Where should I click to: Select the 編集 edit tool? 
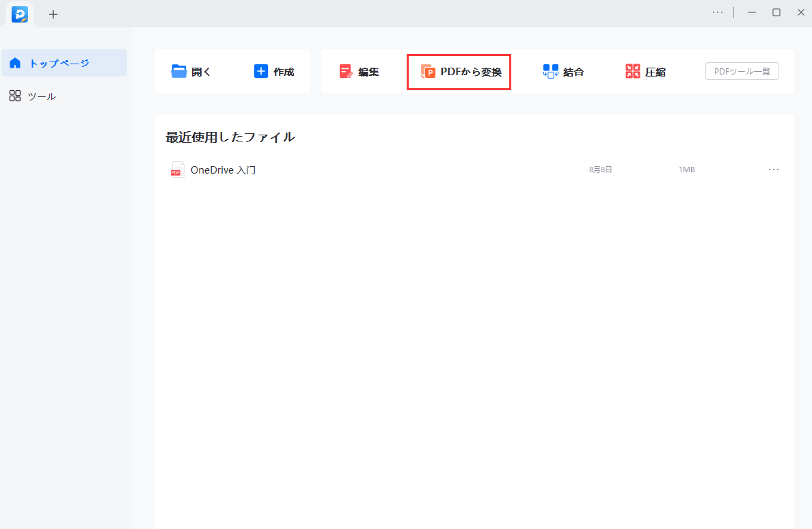click(359, 71)
